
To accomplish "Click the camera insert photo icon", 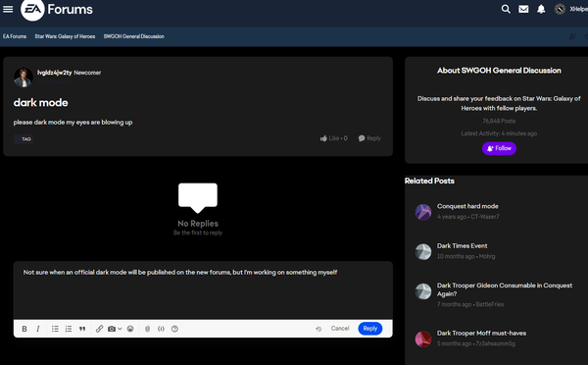I will click(x=112, y=329).
